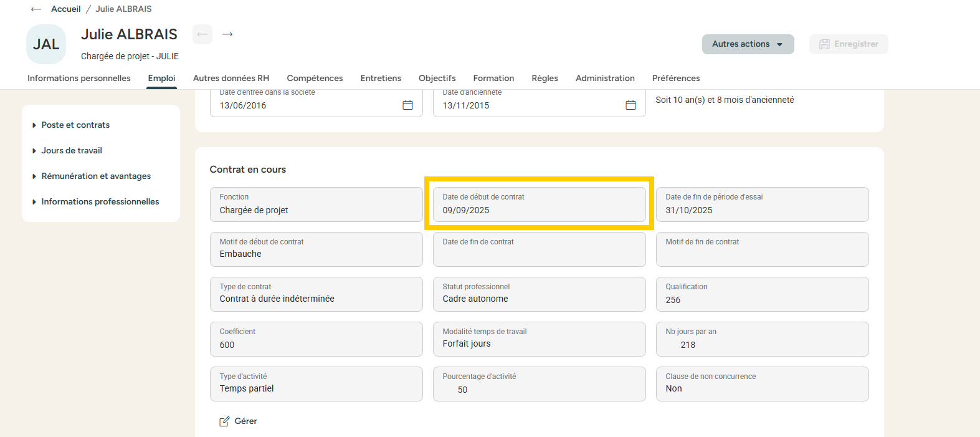The height and width of the screenshot is (437, 980).
Task: Open the Autres actions dropdown
Action: point(748,44)
